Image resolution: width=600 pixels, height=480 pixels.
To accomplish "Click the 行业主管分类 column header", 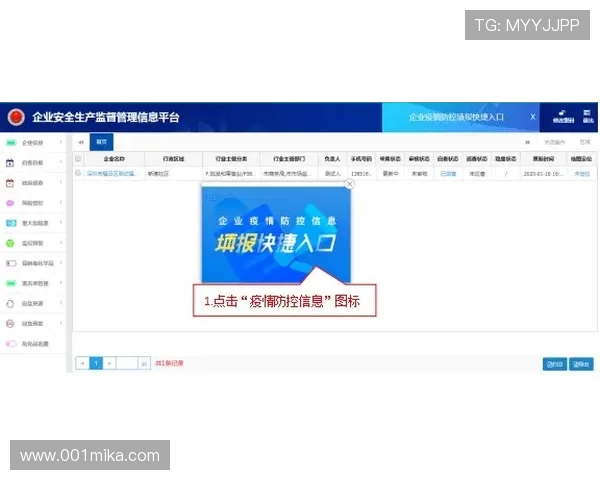I will point(231,159).
